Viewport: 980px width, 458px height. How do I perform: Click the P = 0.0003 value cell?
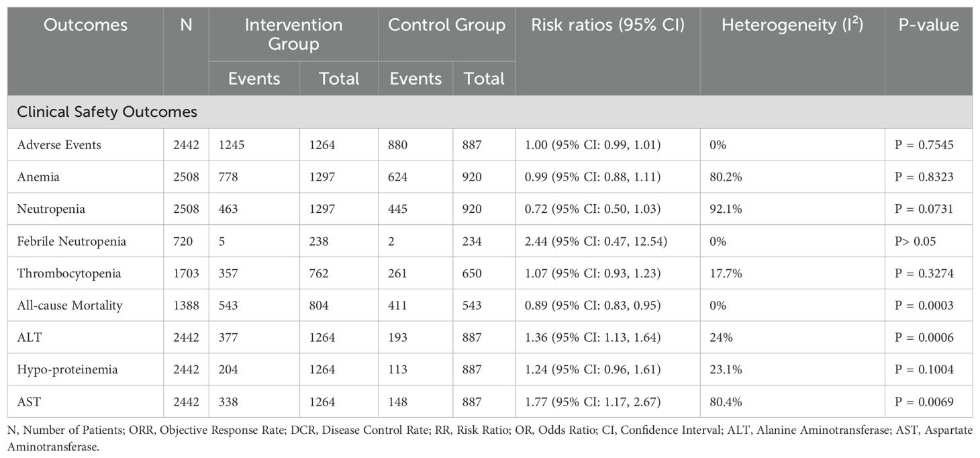[x=924, y=306]
